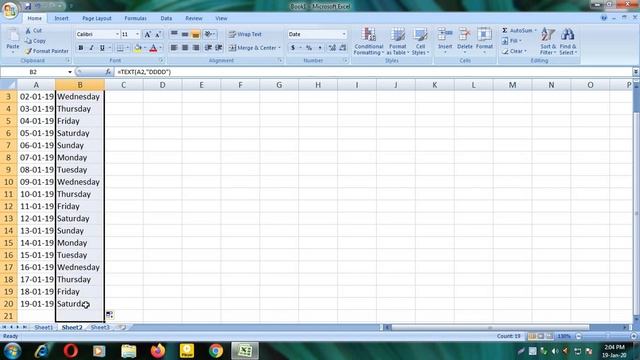This screenshot has height=360, width=640.
Task: Click the Decrease Indent icon
Action: (208, 48)
